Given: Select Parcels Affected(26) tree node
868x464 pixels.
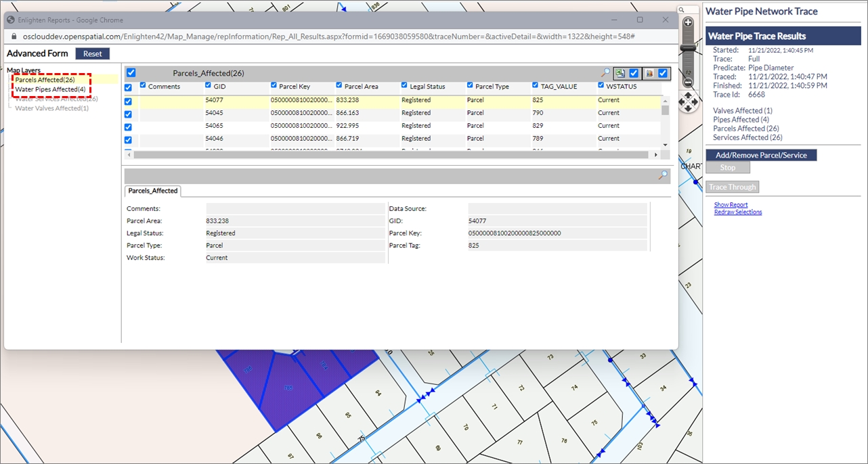Looking at the screenshot, I should [x=45, y=80].
